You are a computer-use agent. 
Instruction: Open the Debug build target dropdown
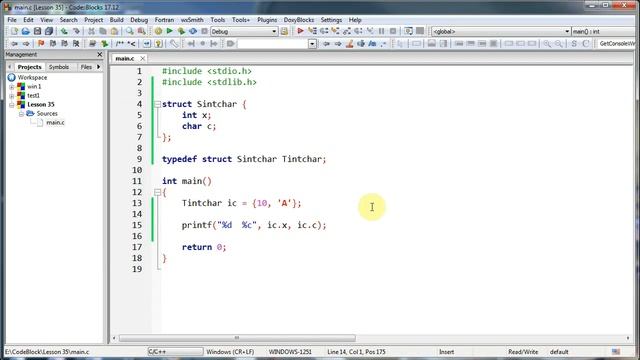244,31
